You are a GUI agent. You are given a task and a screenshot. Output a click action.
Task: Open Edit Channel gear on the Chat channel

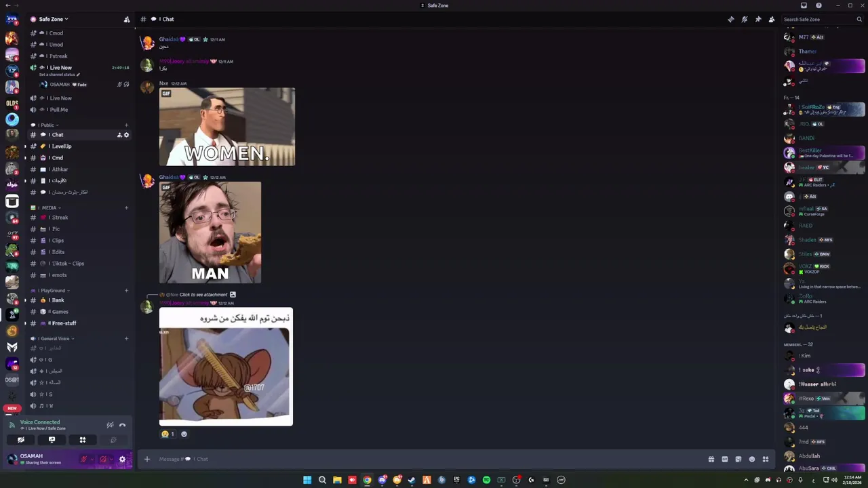126,135
